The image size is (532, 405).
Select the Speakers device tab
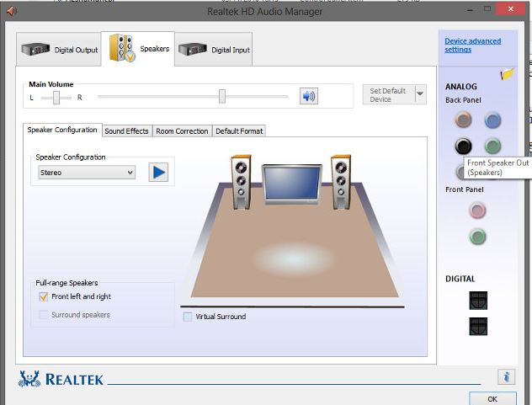138,49
